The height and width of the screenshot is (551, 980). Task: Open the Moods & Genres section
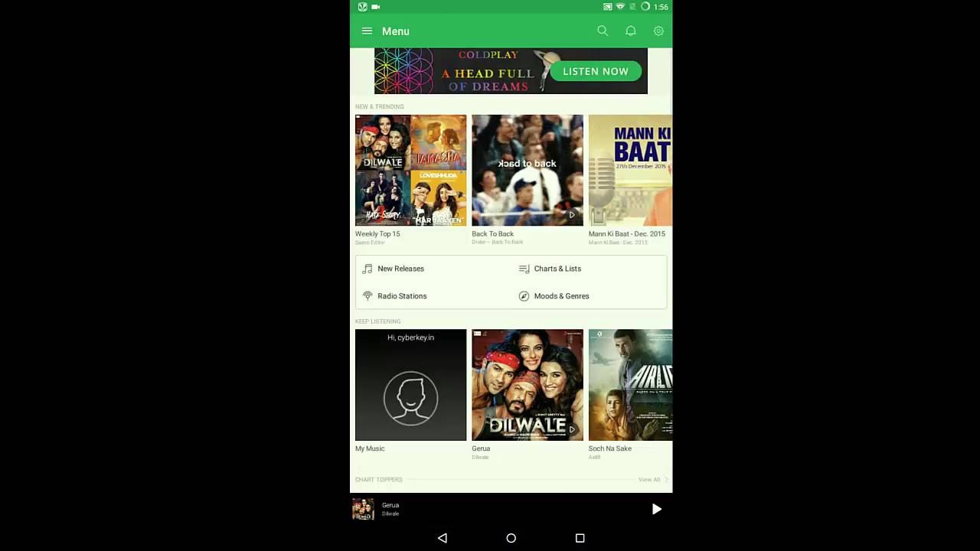click(x=589, y=296)
